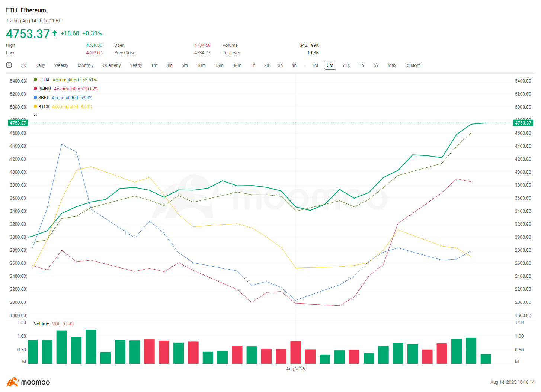This screenshot has height=392, width=541.
Task: Choose the 4h candle interval
Action: point(294,65)
